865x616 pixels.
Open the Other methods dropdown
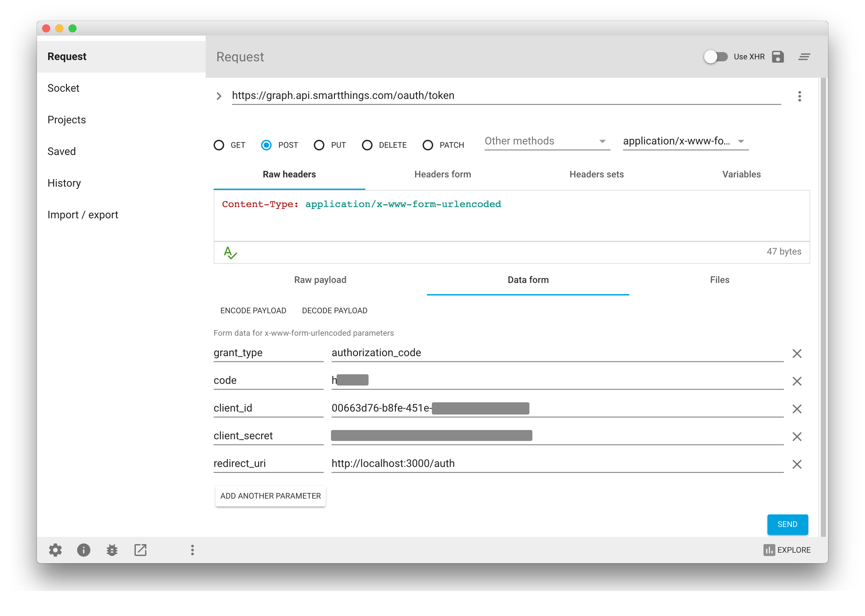(547, 141)
